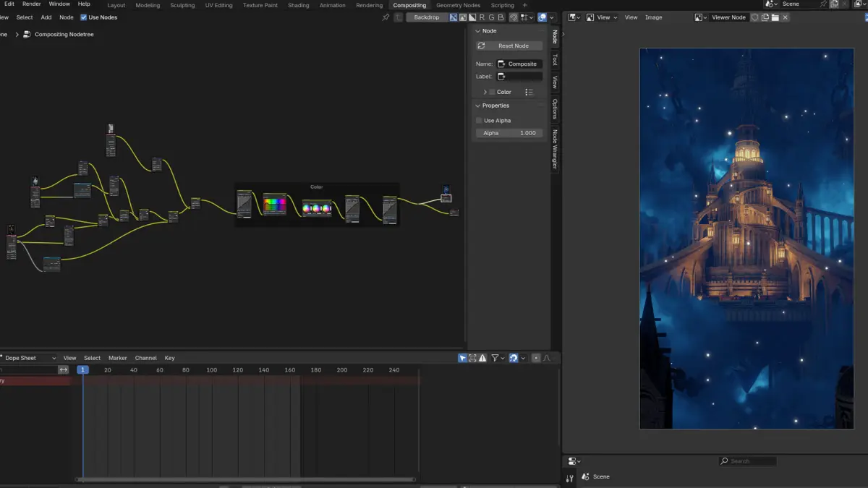The width and height of the screenshot is (868, 488).
Task: Toggle Backdrop button in node editor header
Action: (x=427, y=17)
